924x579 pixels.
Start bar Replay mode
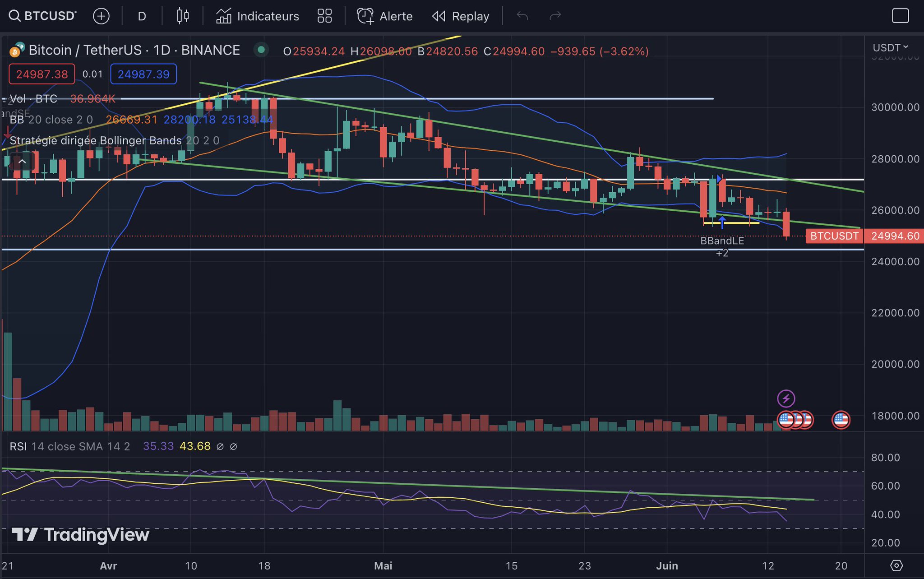point(461,17)
